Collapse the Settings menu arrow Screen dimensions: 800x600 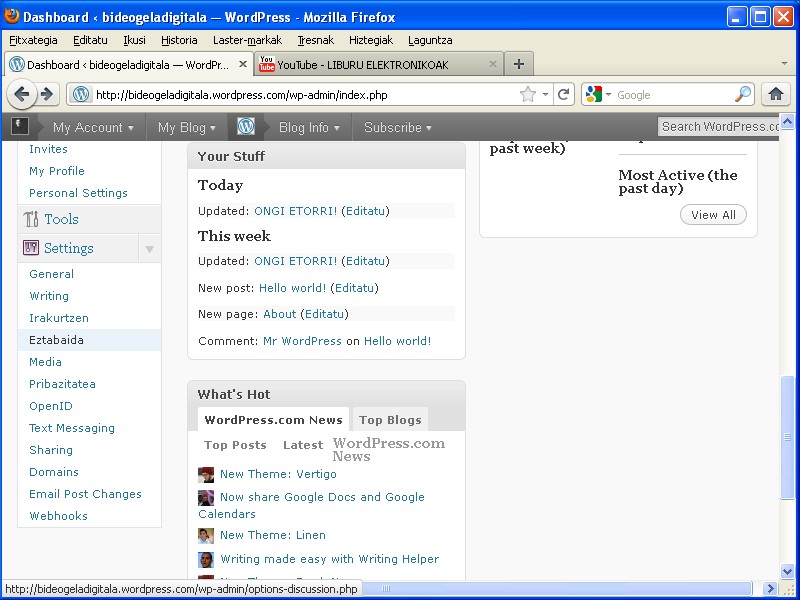[149, 249]
